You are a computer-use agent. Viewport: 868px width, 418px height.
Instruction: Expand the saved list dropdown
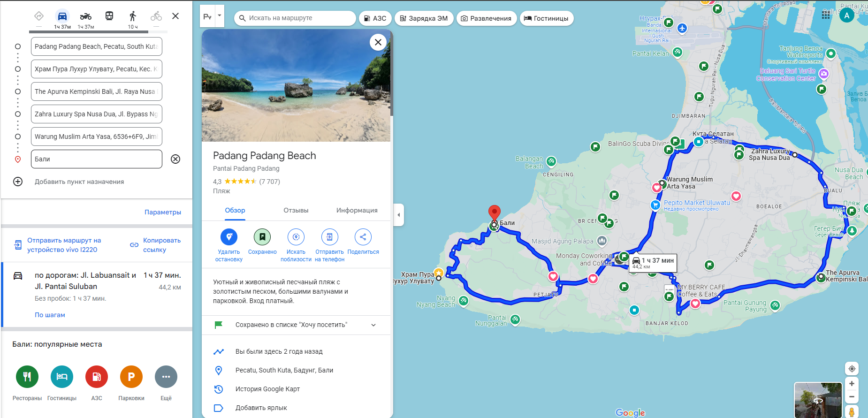[x=373, y=325]
